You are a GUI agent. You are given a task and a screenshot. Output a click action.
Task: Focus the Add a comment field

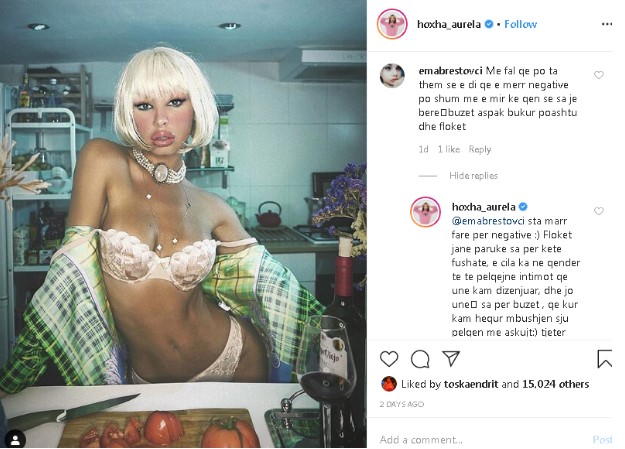click(x=482, y=439)
